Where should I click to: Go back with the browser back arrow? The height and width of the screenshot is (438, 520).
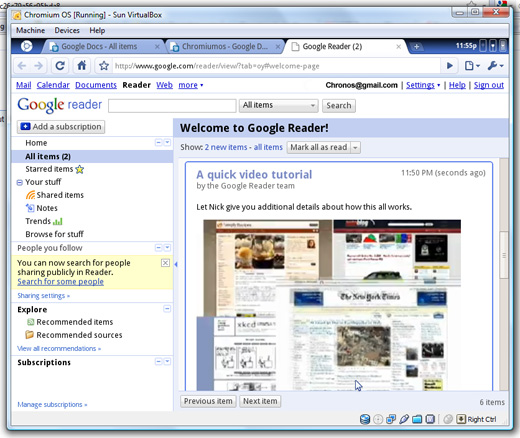pos(22,66)
